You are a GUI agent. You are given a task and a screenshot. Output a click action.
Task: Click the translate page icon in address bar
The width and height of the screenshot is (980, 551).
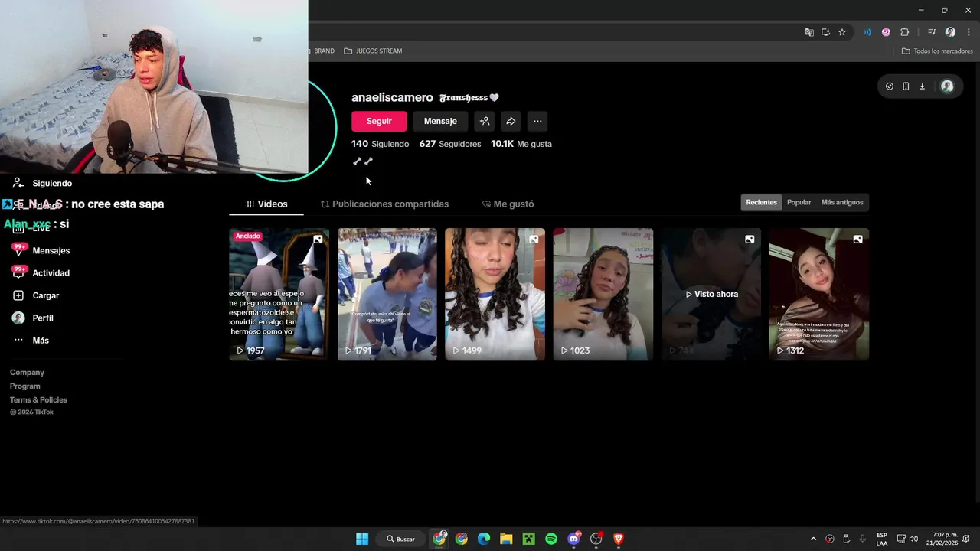[809, 32]
